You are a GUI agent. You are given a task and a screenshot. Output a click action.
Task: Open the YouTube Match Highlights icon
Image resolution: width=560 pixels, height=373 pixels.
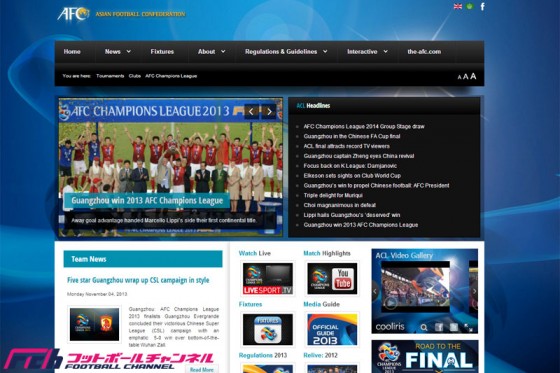pyautogui.click(x=332, y=279)
